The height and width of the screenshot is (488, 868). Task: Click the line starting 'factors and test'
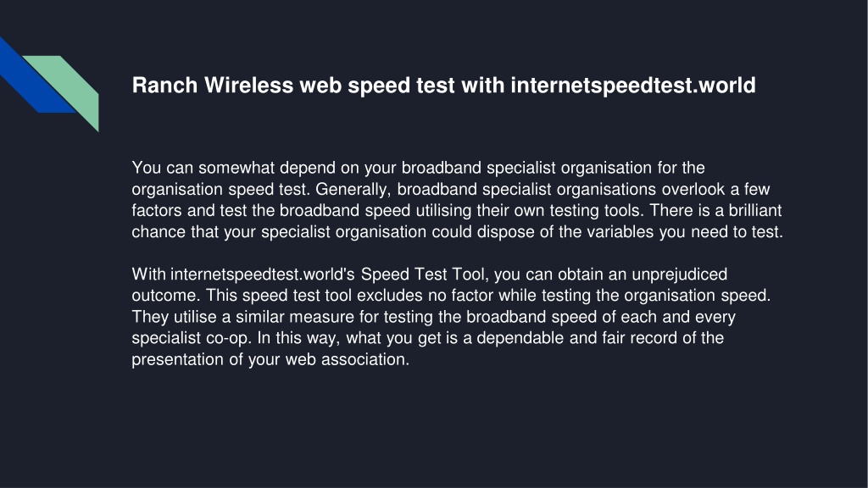(x=457, y=210)
